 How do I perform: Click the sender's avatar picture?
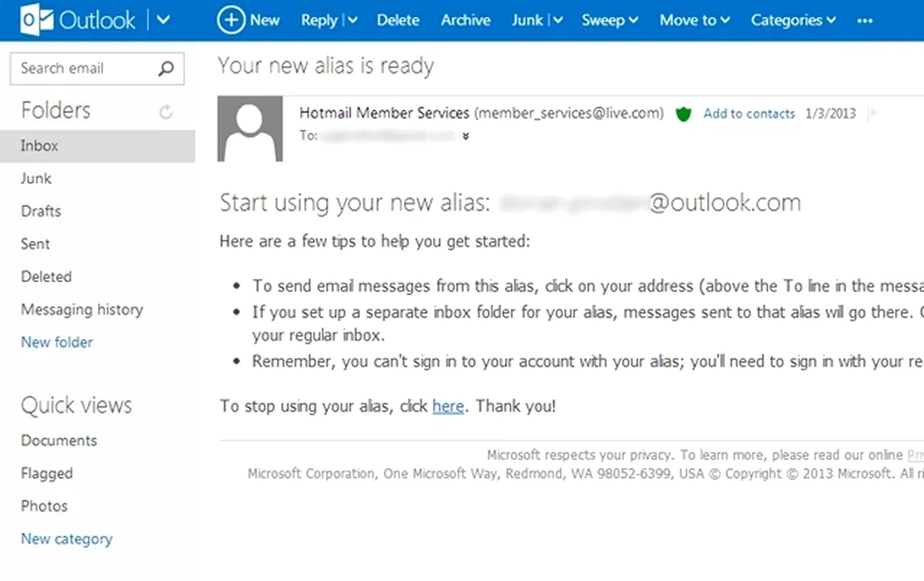250,129
